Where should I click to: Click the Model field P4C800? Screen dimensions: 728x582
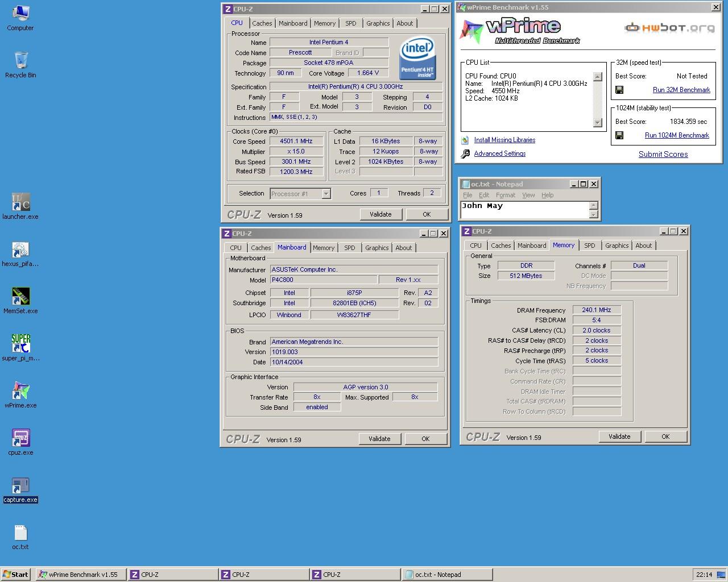323,280
